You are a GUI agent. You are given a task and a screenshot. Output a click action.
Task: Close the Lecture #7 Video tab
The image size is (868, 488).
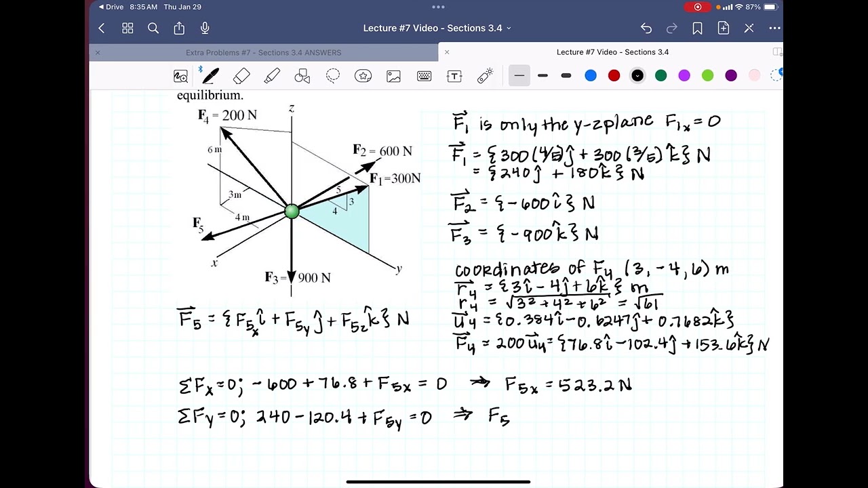[447, 52]
